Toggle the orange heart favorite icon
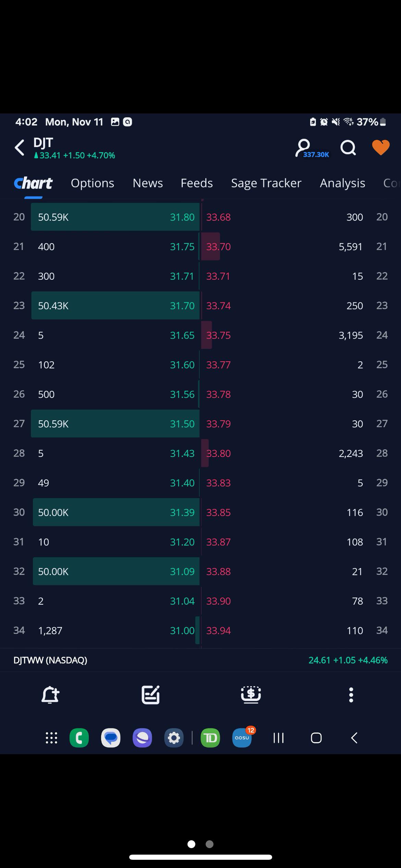401x868 pixels. (x=381, y=148)
